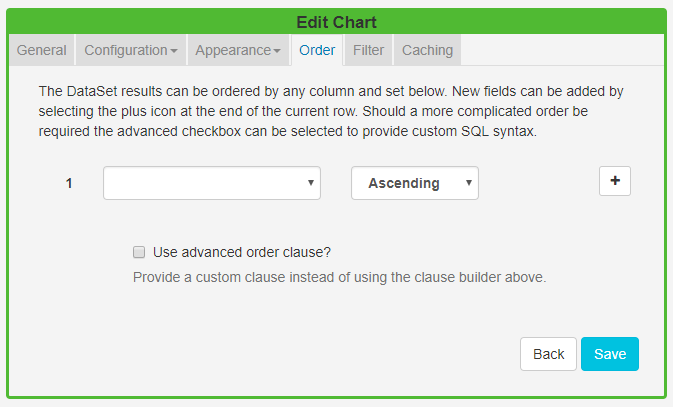Click the arrow on the Ascending selector
Viewport: 673px width, 407px height.
pyautogui.click(x=468, y=183)
